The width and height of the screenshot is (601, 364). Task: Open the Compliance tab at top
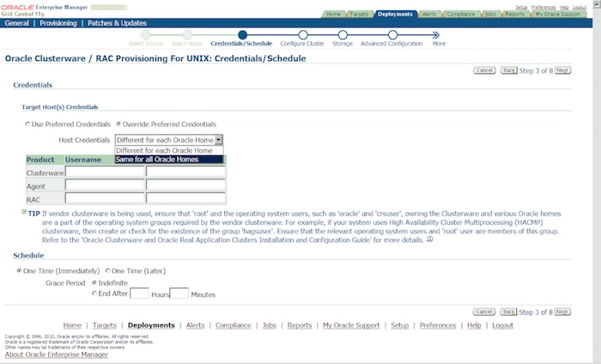click(x=461, y=15)
